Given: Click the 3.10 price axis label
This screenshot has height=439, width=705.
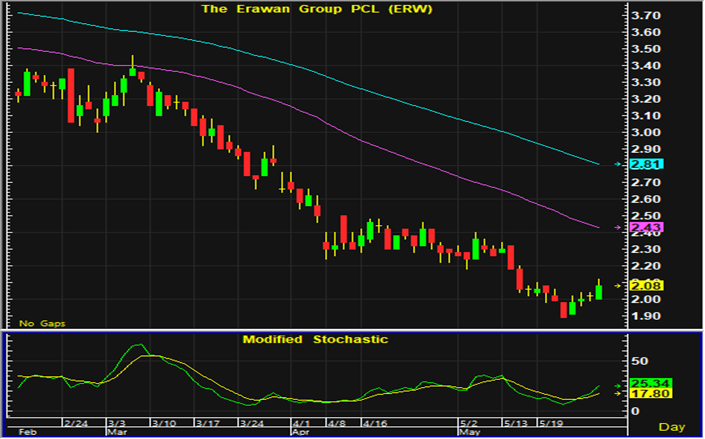Looking at the screenshot, I should (646, 116).
